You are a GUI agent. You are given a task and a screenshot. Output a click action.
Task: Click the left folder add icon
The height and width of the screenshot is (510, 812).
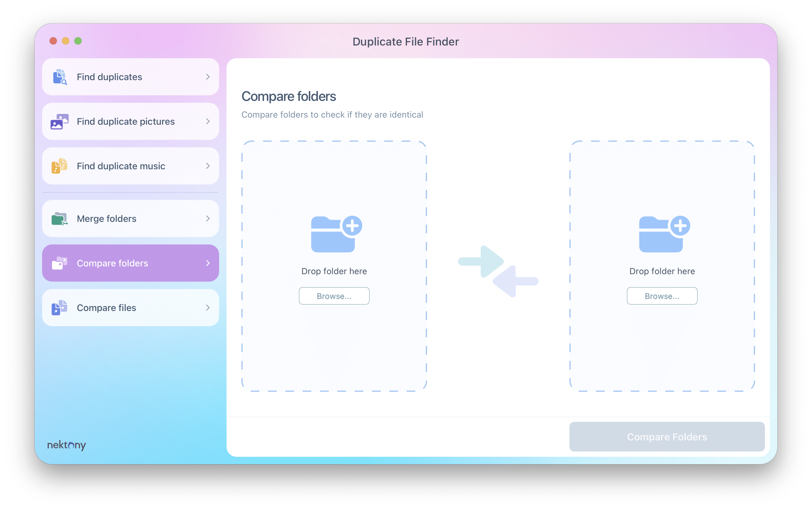coord(335,235)
